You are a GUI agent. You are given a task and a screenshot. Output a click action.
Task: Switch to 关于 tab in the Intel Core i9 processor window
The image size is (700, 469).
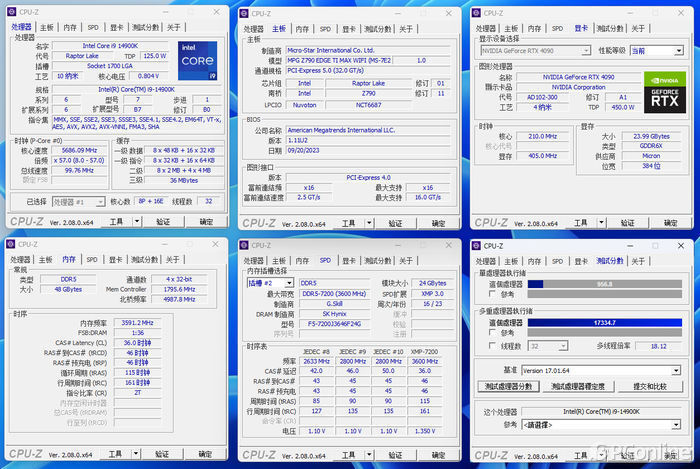pyautogui.click(x=174, y=28)
